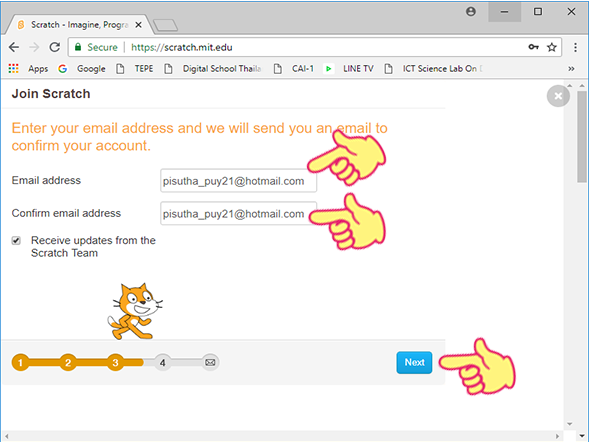589x442 pixels.
Task: Open the ICT Science Lab bookmark
Action: pos(433,68)
